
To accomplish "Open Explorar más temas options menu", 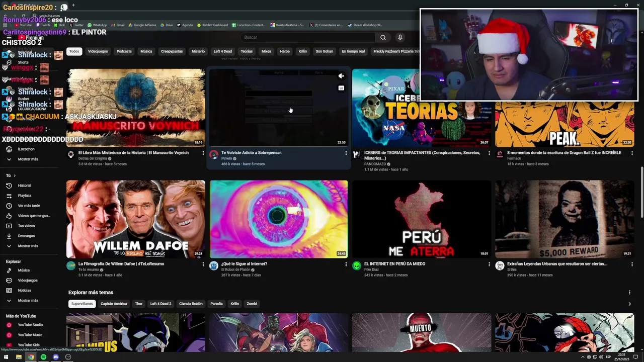I will coord(629,293).
